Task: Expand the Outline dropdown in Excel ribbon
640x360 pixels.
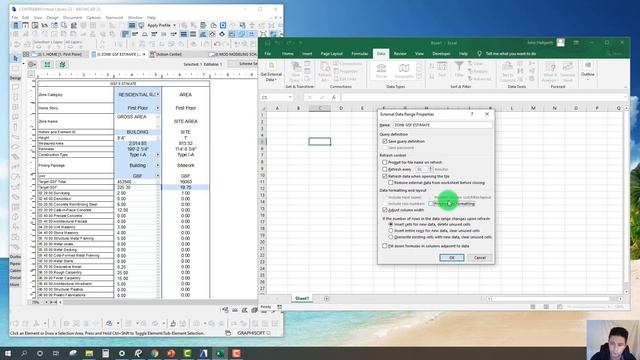Action: tap(588, 70)
